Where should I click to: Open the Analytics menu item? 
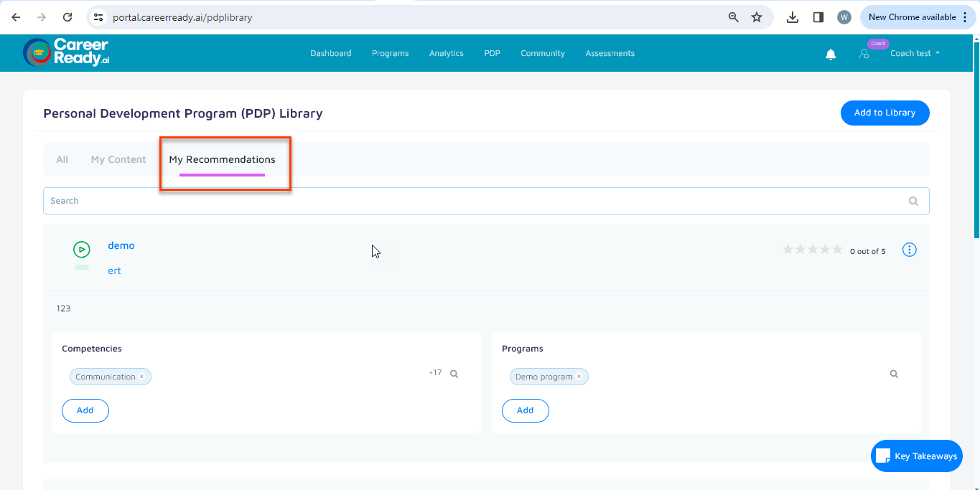[x=446, y=53]
